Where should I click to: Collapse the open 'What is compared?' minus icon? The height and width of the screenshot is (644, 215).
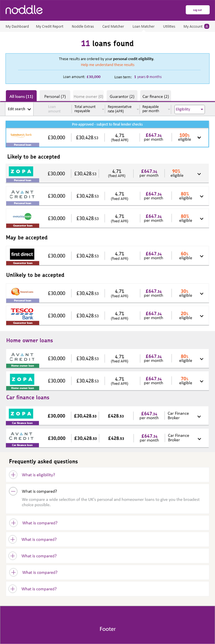(x=13, y=491)
